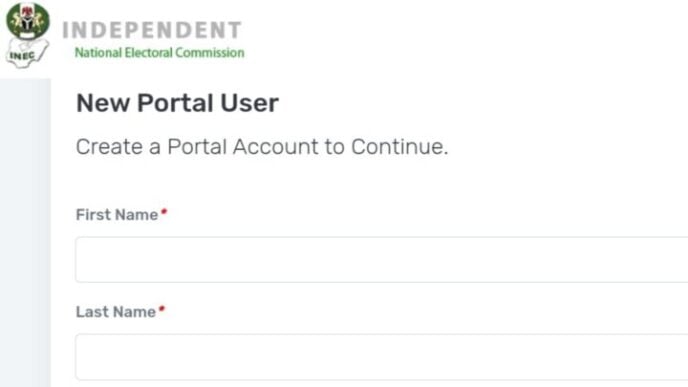Click the red asterisk beside Last Name
688x387 pixels.
click(x=162, y=309)
